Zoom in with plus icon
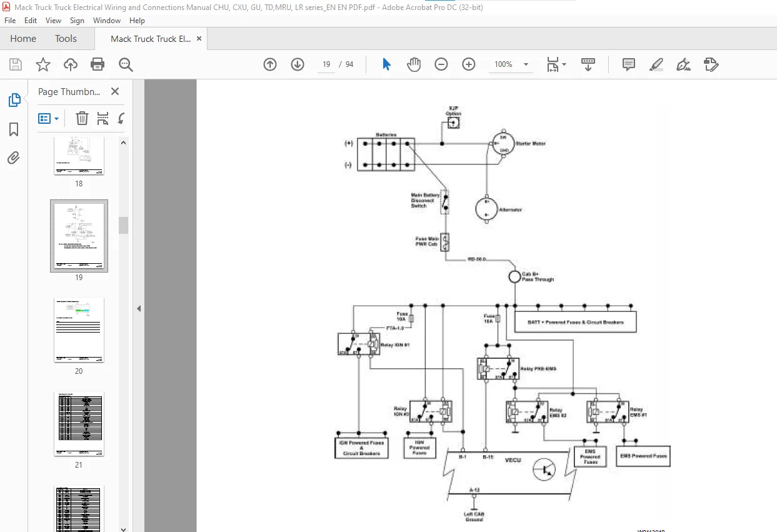Image resolution: width=777 pixels, height=532 pixels. [x=469, y=64]
